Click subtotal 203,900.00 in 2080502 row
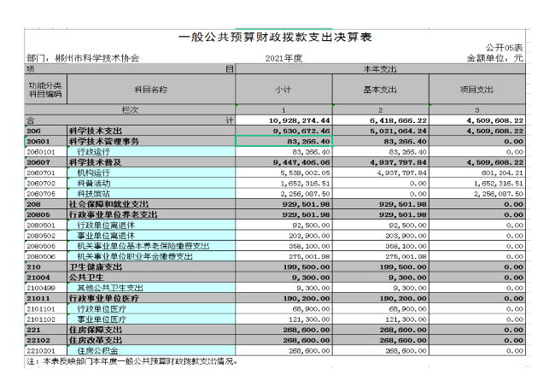 tap(283, 236)
